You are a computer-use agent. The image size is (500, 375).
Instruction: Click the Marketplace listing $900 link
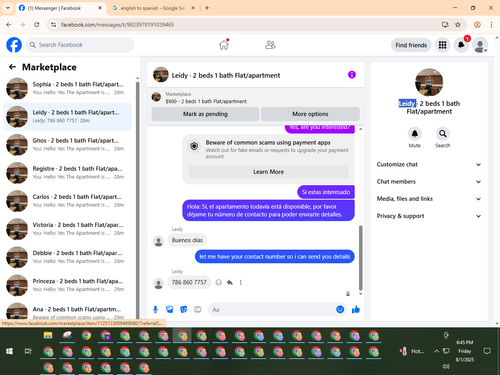tap(206, 101)
